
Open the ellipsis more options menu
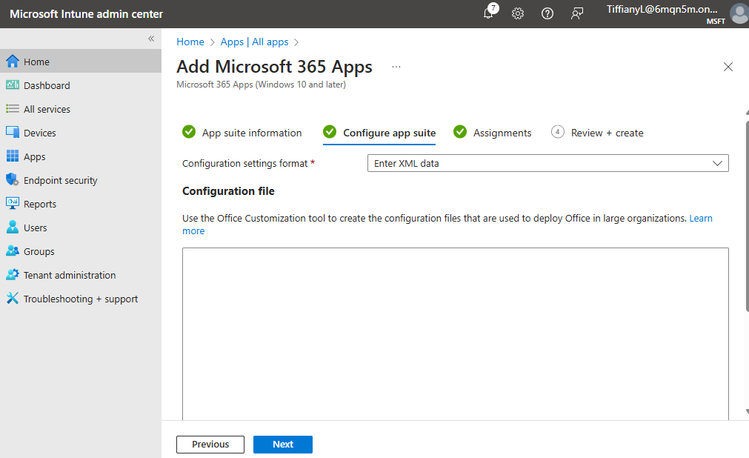396,67
